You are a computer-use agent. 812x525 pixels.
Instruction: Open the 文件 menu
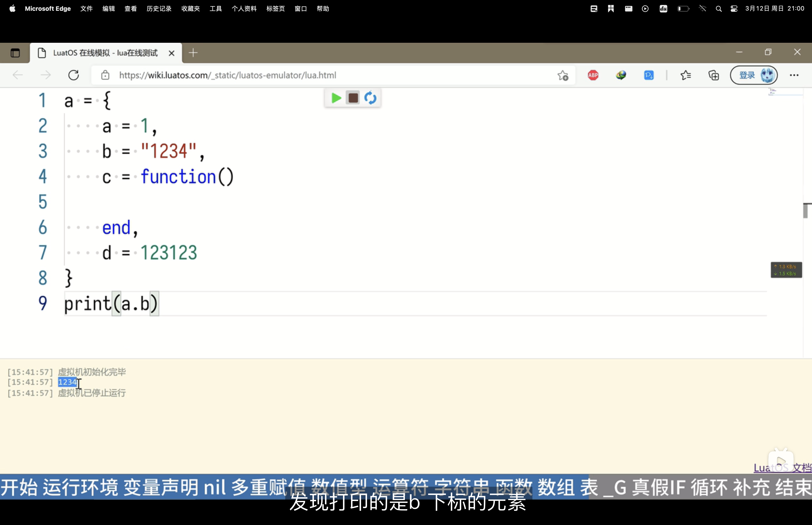86,8
